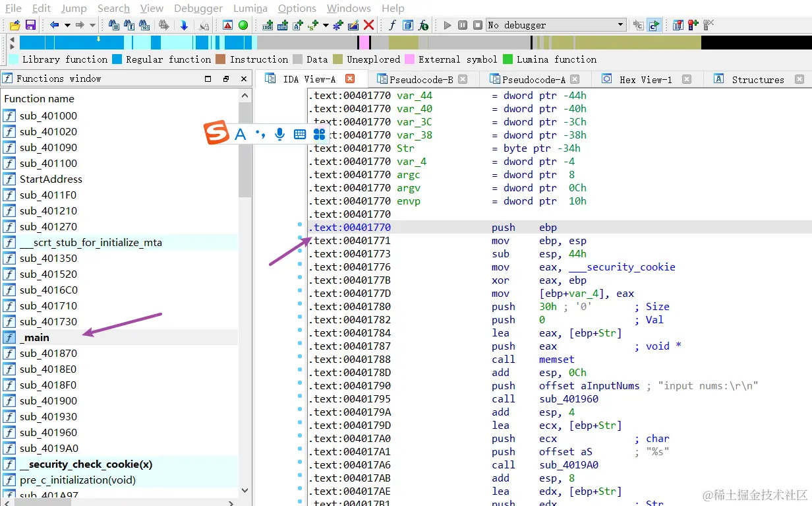Click the red X delete icon
The height and width of the screenshot is (506, 812).
coord(369,25)
